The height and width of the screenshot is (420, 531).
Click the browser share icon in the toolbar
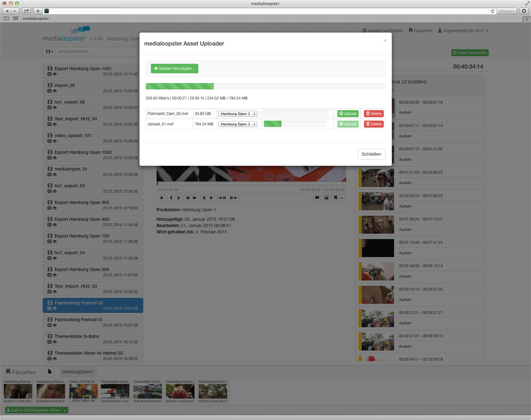point(26,11)
